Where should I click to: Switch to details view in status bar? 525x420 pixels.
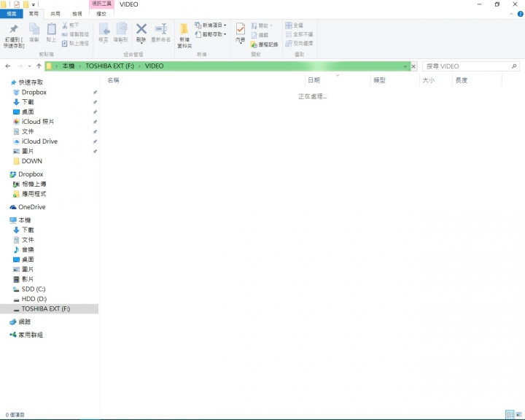coord(510,415)
